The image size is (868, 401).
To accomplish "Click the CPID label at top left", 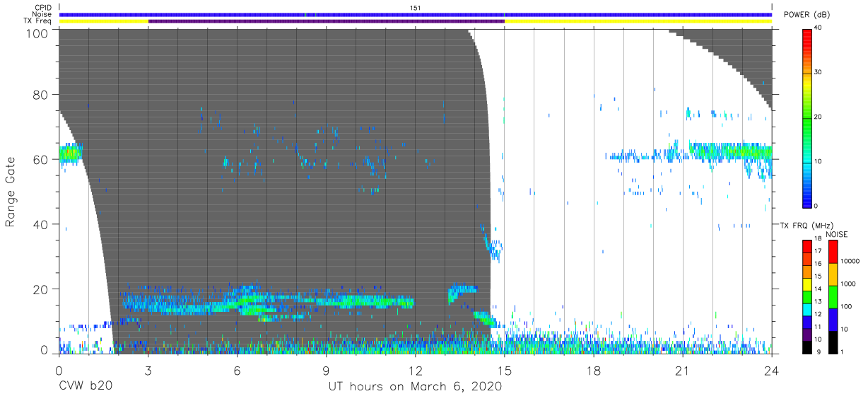I will [x=42, y=8].
